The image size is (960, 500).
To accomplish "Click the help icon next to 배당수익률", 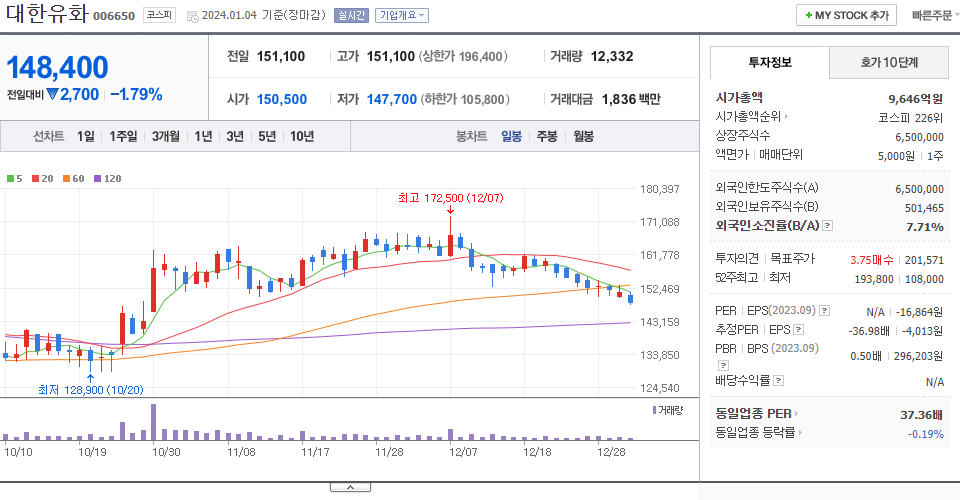I will point(778,381).
